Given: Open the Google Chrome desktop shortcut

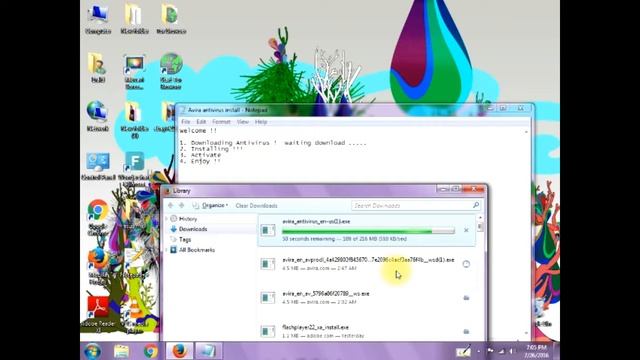Looking at the screenshot, I should (98, 218).
